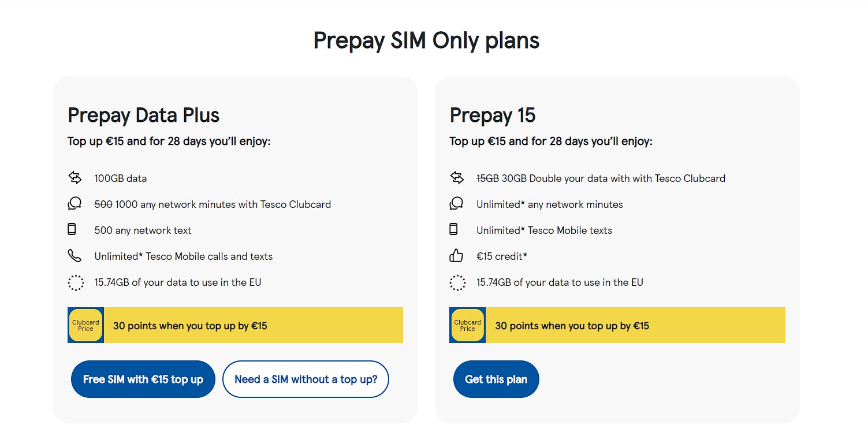This screenshot has height=447, width=868.
Task: Click the Prepay 15 heading
Action: click(492, 116)
